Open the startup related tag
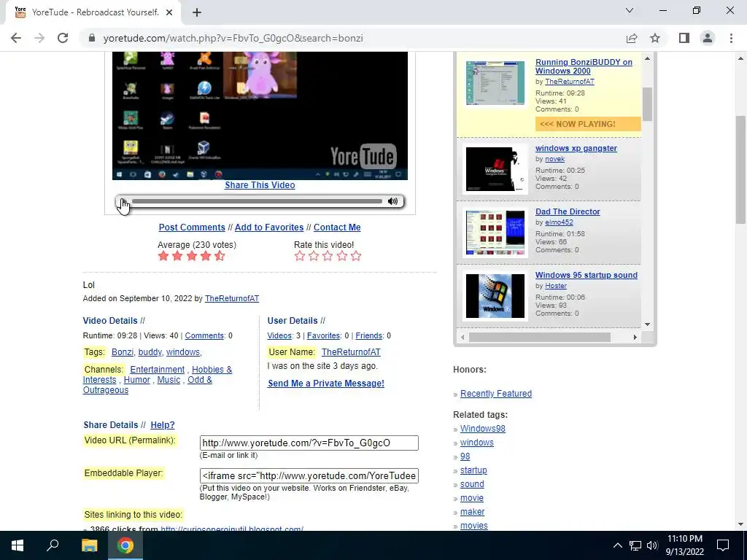The image size is (747, 560). pyautogui.click(x=473, y=470)
